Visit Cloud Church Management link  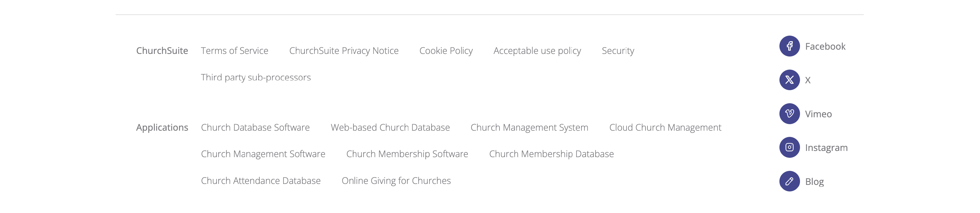coord(665,128)
